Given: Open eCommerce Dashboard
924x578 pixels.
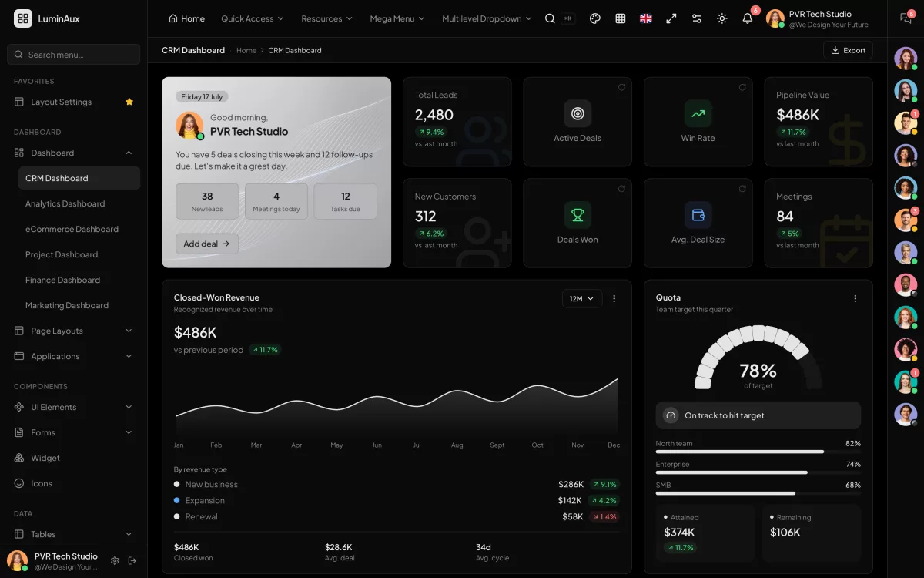Looking at the screenshot, I should [x=79, y=229].
